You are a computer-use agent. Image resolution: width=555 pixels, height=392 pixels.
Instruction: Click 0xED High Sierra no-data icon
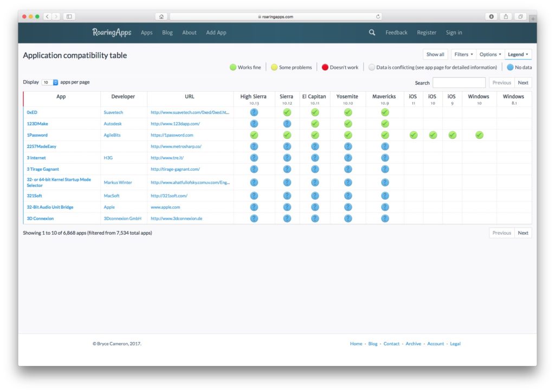pos(254,112)
